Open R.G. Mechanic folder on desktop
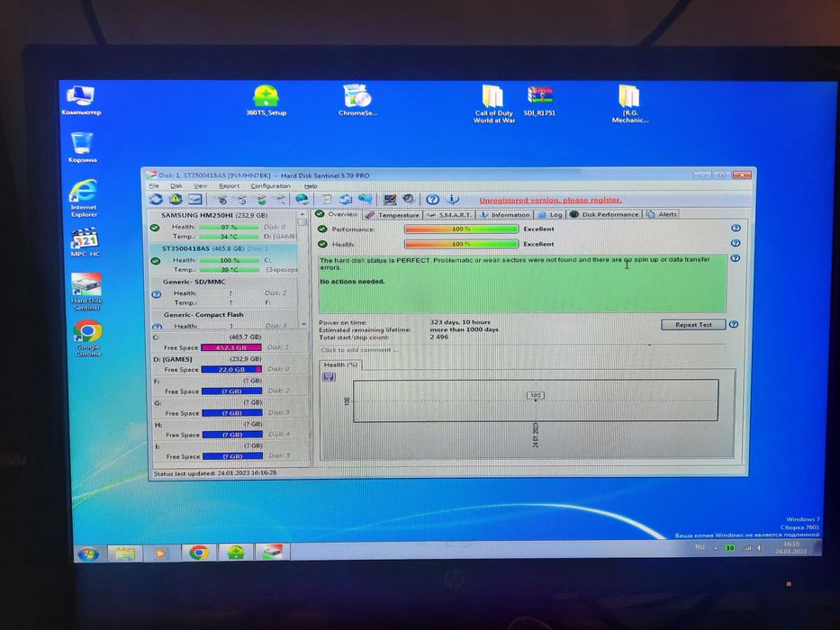The image size is (840, 630). [x=630, y=103]
